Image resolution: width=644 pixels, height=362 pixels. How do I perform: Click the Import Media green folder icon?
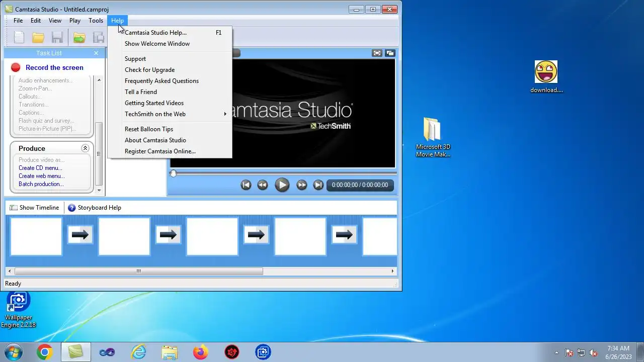click(x=79, y=37)
